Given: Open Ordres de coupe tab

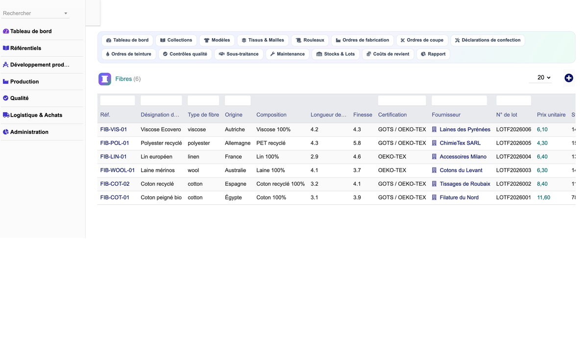Looking at the screenshot, I should pyautogui.click(x=422, y=40).
